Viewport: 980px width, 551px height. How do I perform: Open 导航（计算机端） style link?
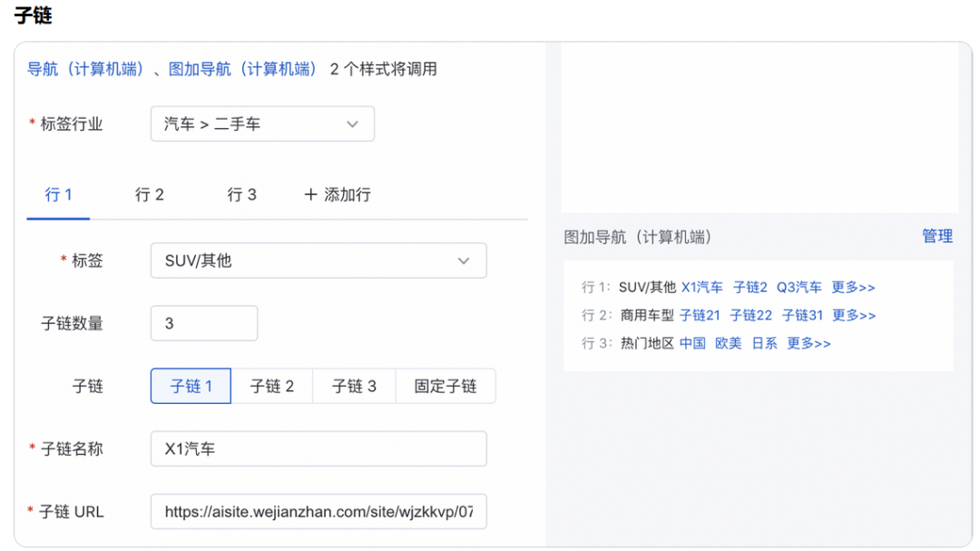[x=85, y=69]
